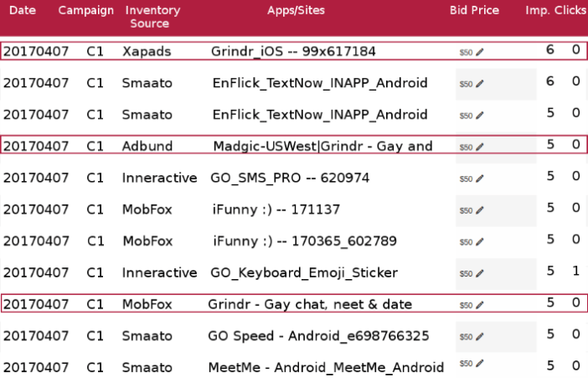Edit bid price for GO_Keyboard_Emoji_Sticker row
588x378 pixels.
pyautogui.click(x=480, y=273)
